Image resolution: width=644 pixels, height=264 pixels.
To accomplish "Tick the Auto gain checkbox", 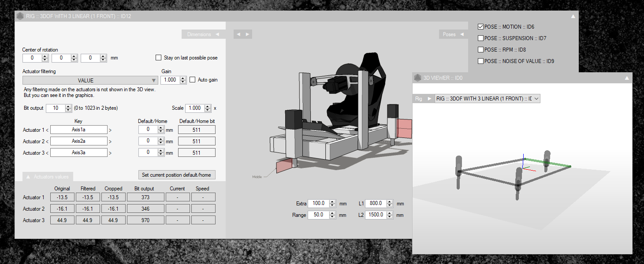I will (193, 80).
